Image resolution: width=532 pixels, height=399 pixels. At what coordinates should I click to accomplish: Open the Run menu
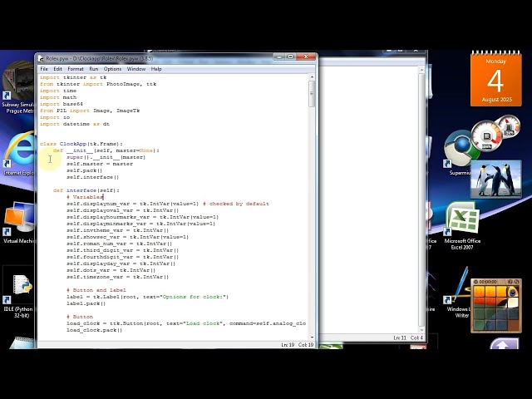pos(94,69)
